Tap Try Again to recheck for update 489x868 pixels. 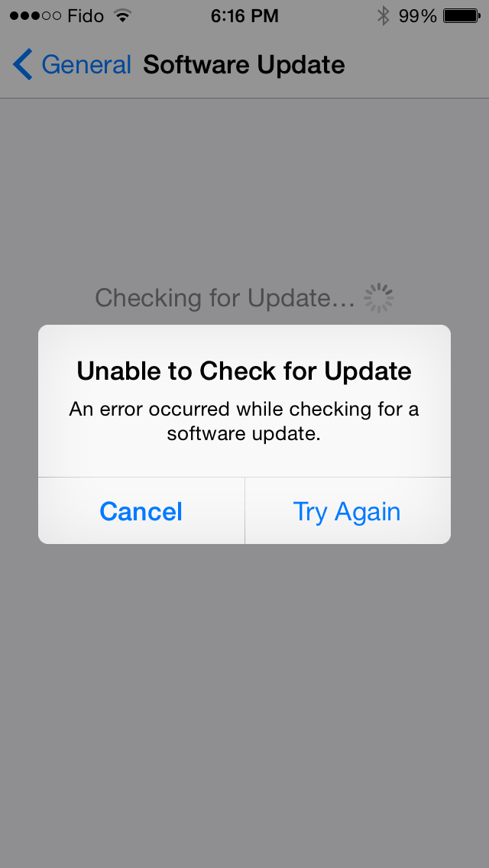(347, 511)
